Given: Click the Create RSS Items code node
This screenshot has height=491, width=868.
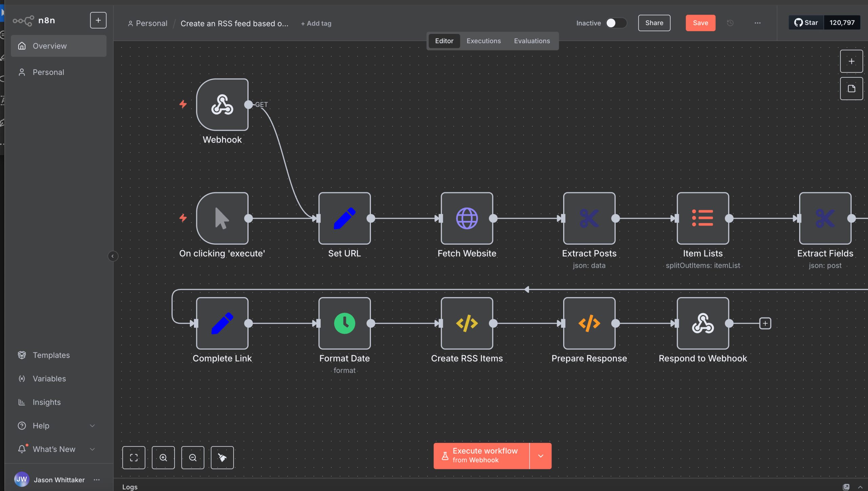Looking at the screenshot, I should (467, 323).
